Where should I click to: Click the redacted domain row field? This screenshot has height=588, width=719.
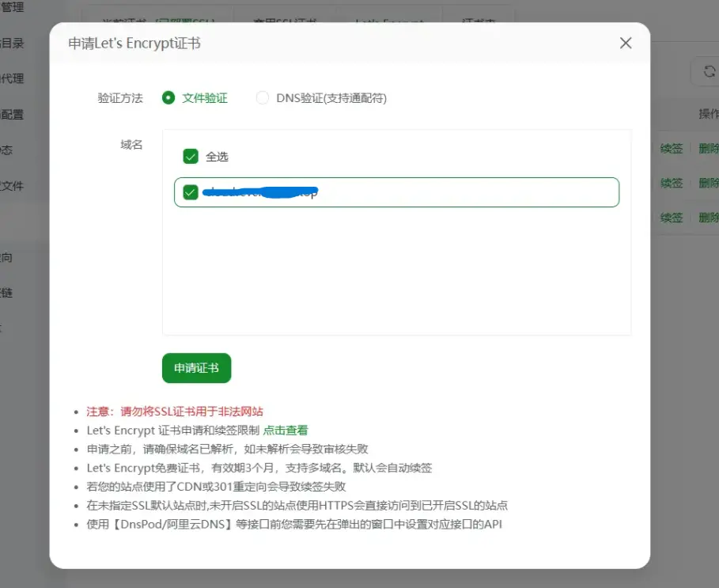396,192
